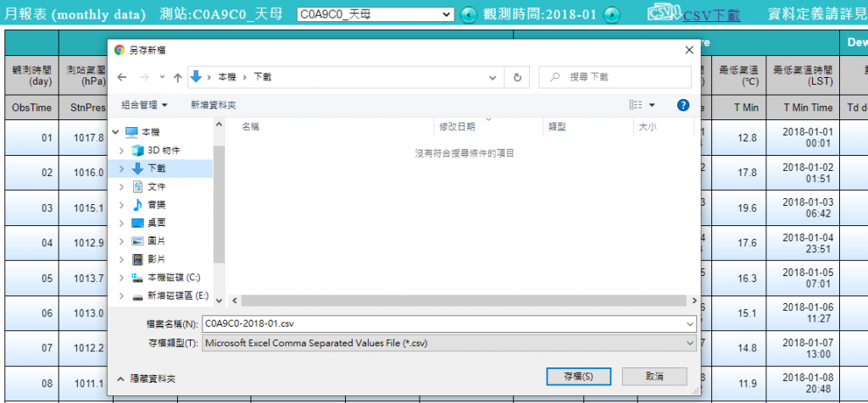Click 存檔(S) to save the file
Viewport: 868px width, 403px height.
[578, 377]
